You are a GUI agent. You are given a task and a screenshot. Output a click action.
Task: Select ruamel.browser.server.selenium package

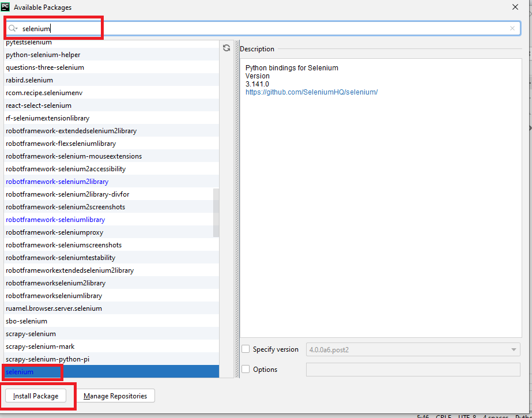(112, 308)
